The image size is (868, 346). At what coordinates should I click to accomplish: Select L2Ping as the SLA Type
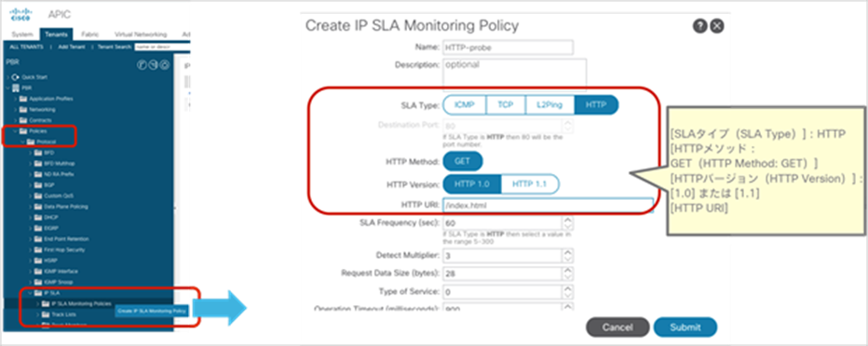[x=549, y=105]
